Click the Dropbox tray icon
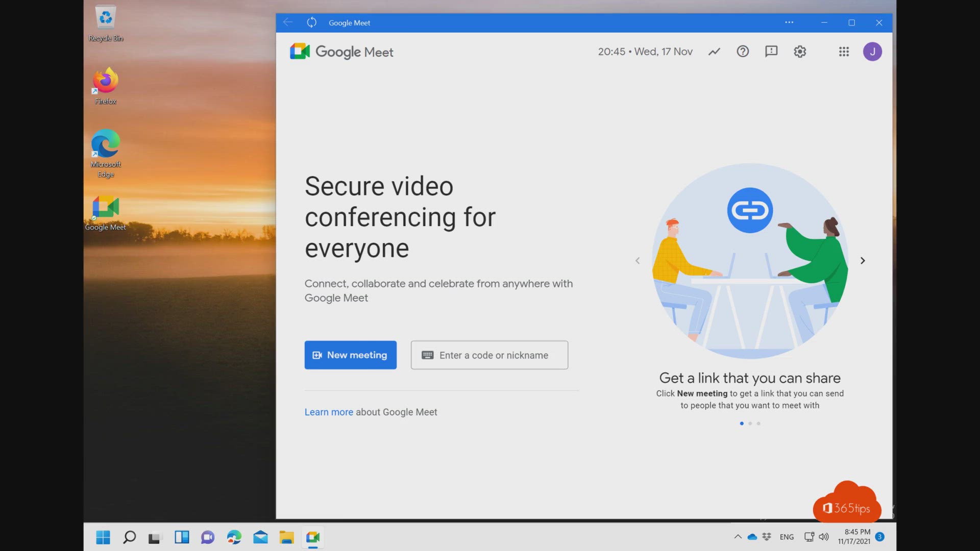The height and width of the screenshot is (551, 980). (767, 537)
